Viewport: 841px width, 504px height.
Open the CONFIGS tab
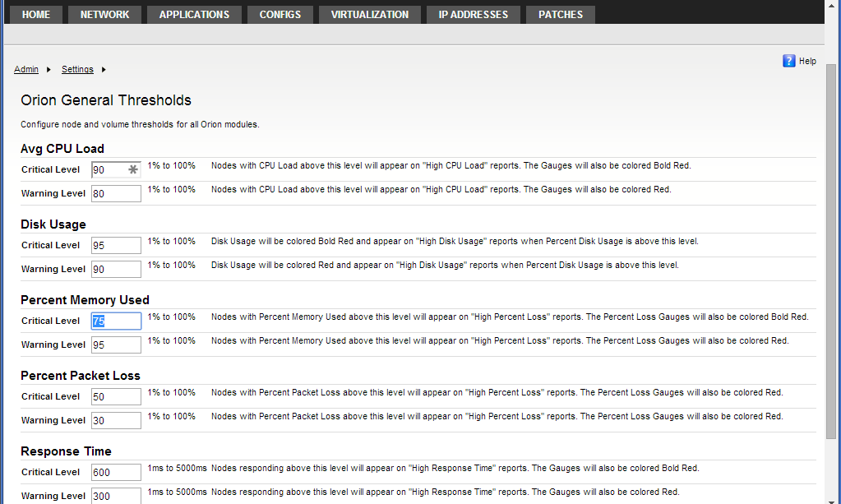[280, 15]
